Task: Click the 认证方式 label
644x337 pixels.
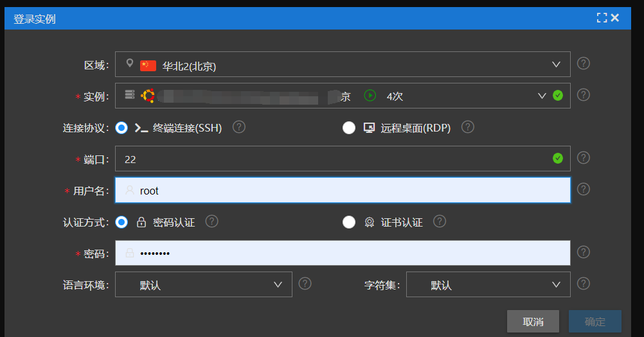Action: coord(85,223)
